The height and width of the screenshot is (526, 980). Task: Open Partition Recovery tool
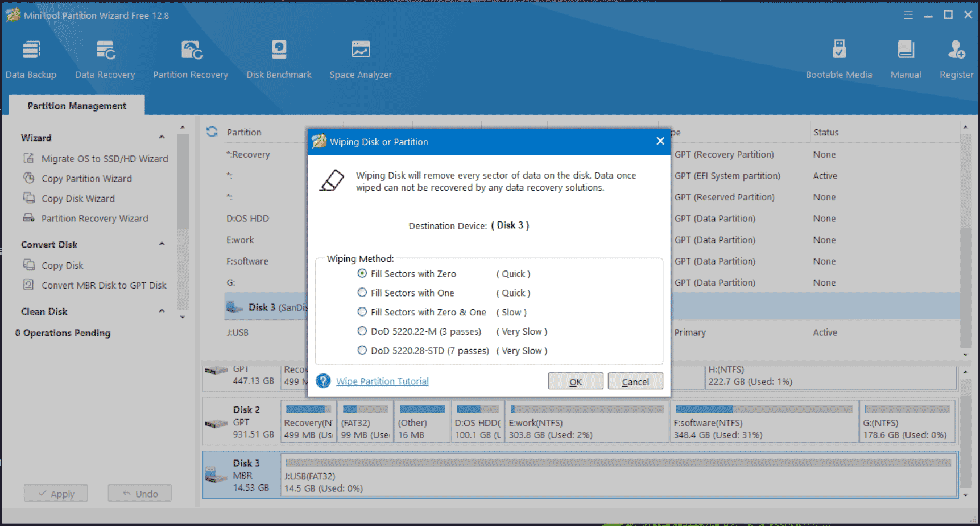(x=191, y=59)
